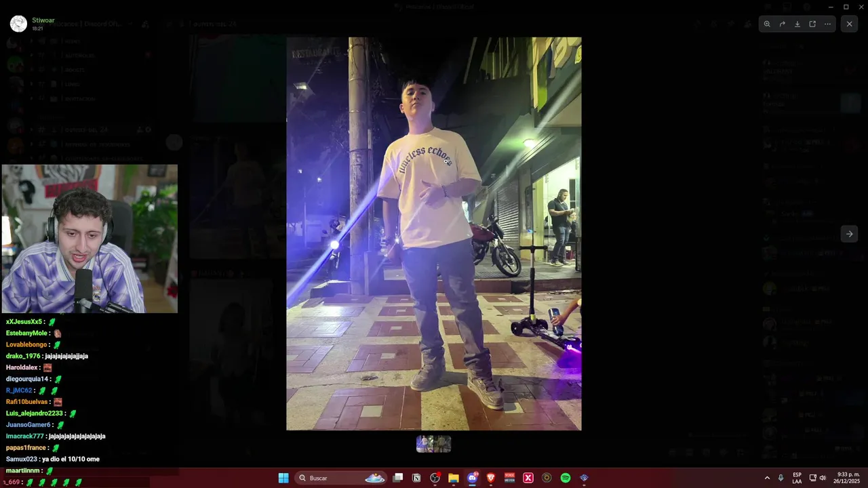Select the second thumbnail below the photo
This screenshot has width=868, height=488.
[x=443, y=444]
